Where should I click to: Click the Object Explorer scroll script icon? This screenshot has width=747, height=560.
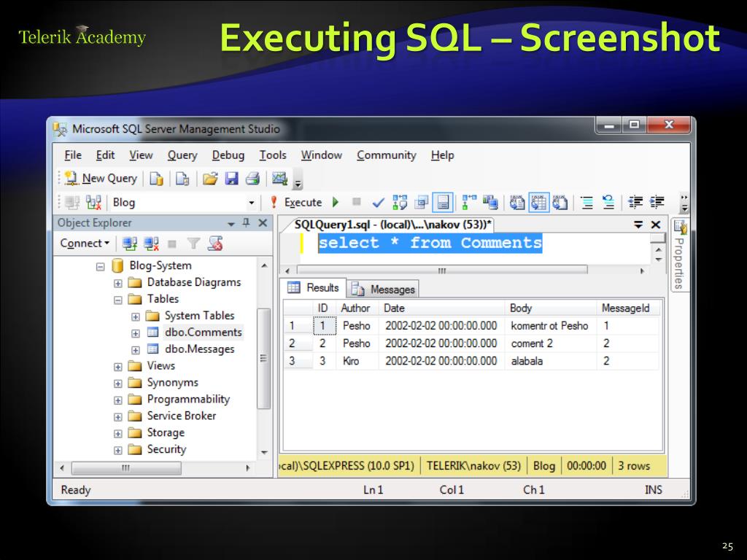[215, 244]
